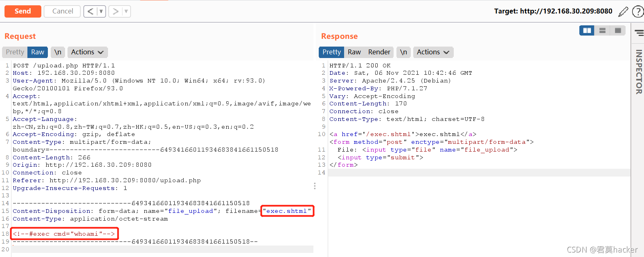Click the filename value "exec.shtml" in request

pos(287,211)
